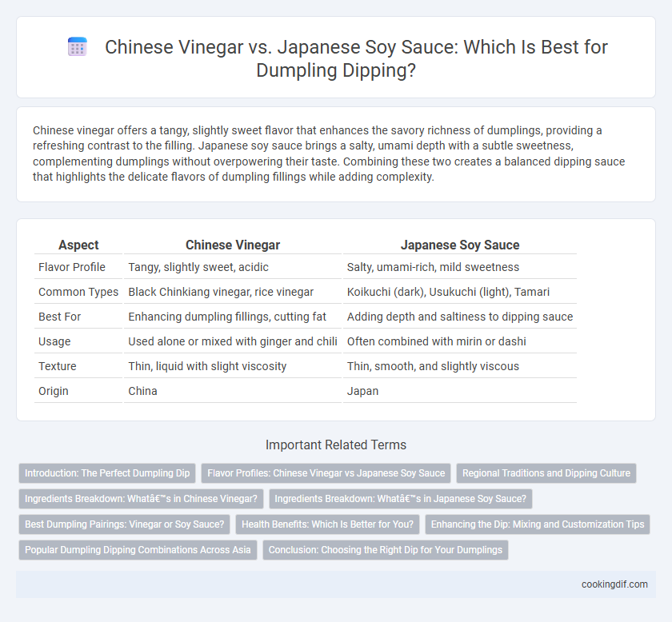Click the calendar icon beside the title
Image resolution: width=672 pixels, height=622 pixels.
78,46
